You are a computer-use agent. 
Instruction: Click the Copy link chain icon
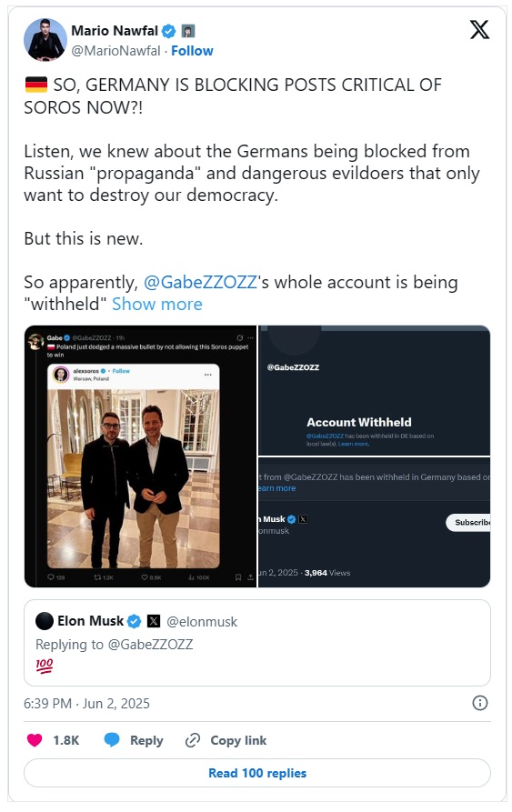coord(193,740)
